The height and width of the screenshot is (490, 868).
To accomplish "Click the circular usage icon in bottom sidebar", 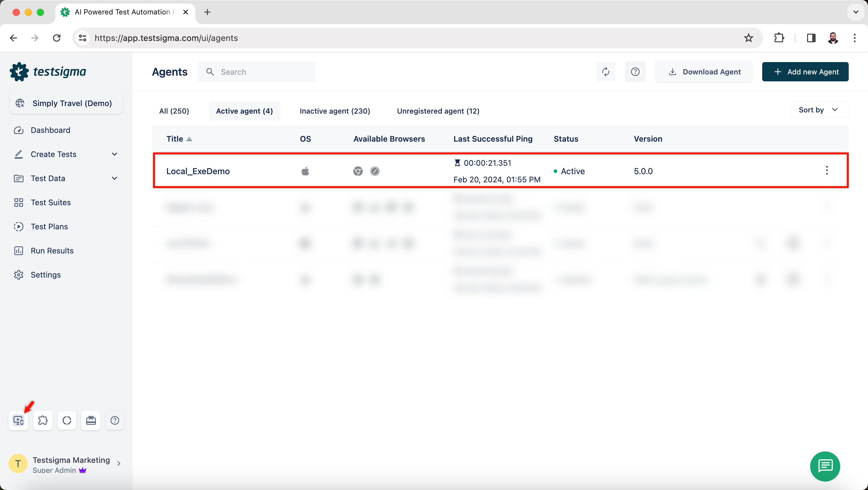I will (67, 420).
